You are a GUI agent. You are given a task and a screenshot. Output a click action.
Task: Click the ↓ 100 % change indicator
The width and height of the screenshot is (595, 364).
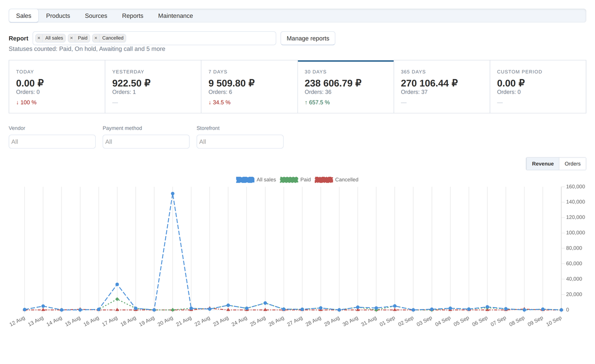coord(26,103)
